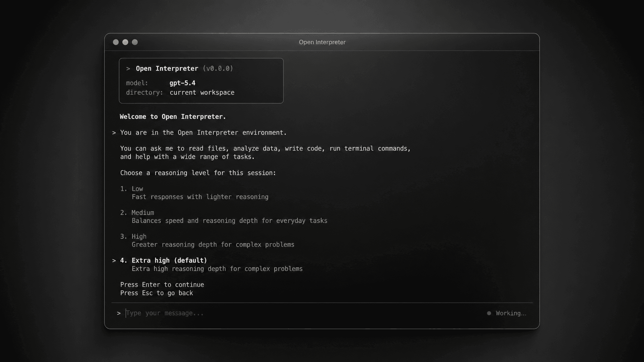Image resolution: width=644 pixels, height=362 pixels.
Task: Click the Choose a reasoning level prompt
Action: click(x=198, y=173)
